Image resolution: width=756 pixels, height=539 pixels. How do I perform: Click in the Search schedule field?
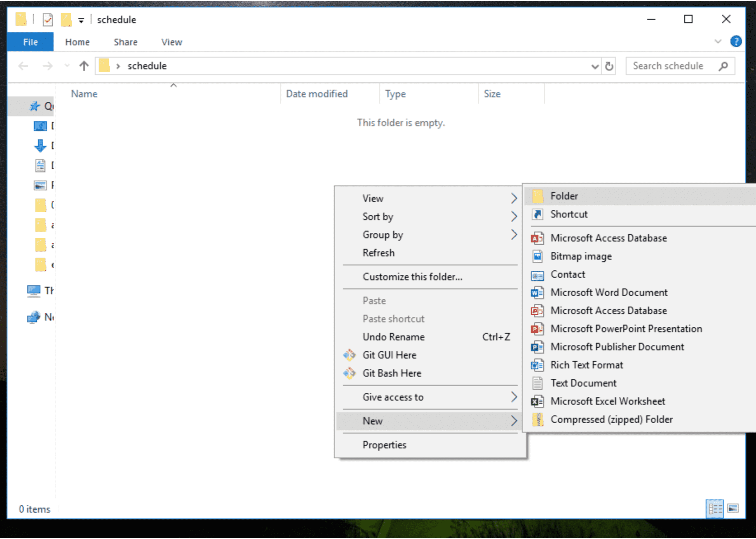[672, 66]
